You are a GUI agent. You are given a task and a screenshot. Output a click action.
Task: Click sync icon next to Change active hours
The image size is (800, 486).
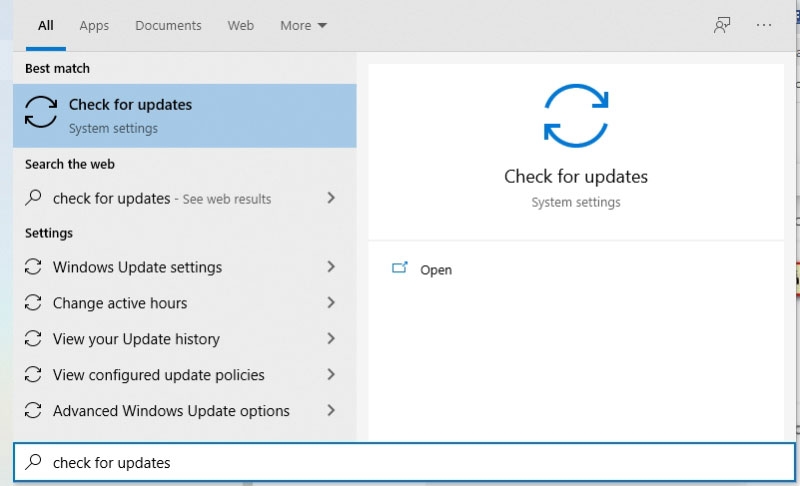click(x=33, y=303)
